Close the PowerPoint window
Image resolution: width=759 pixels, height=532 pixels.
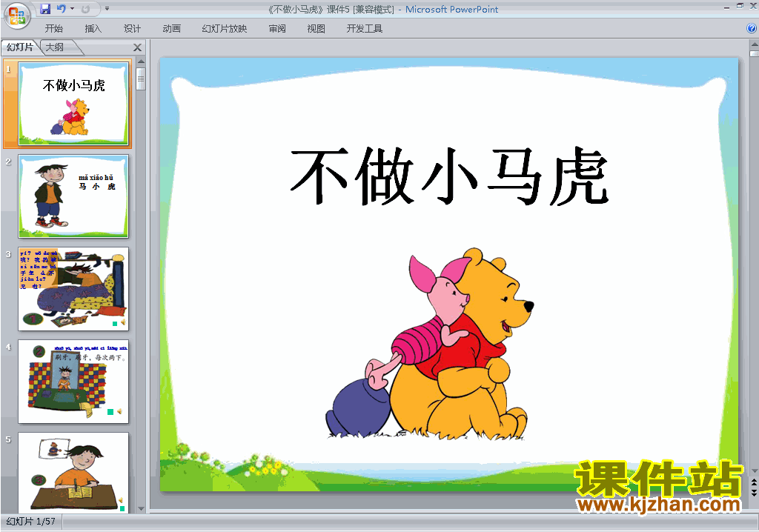click(753, 6)
